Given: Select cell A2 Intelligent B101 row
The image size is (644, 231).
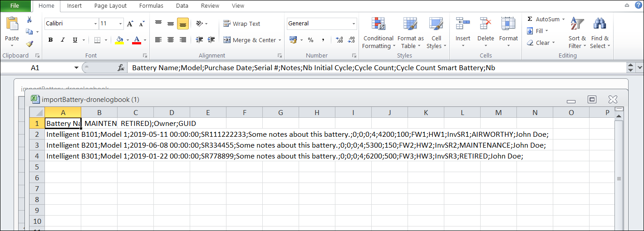Looking at the screenshot, I should pos(63,134).
